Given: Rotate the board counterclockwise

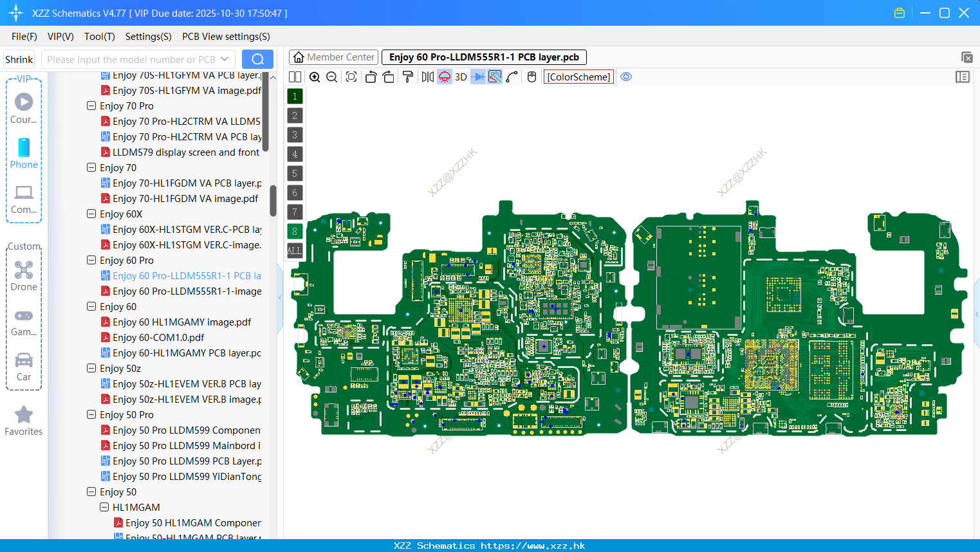Looking at the screenshot, I should [371, 77].
